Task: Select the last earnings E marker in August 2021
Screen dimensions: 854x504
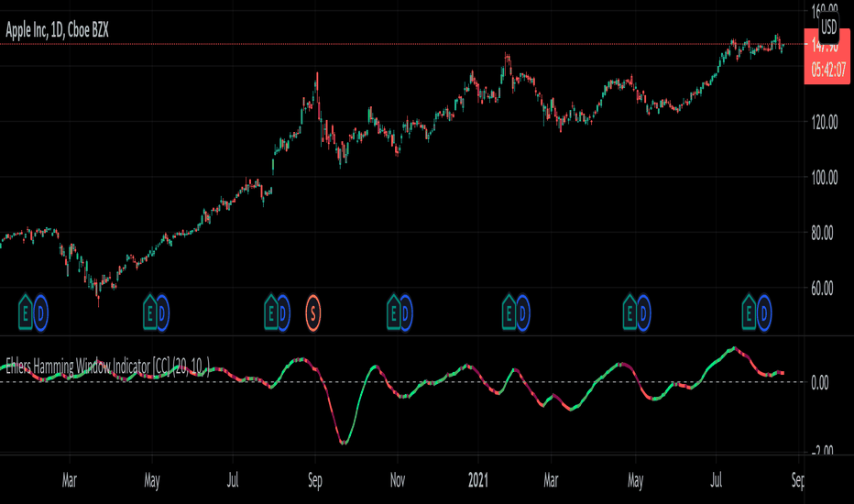Action: pos(749,312)
